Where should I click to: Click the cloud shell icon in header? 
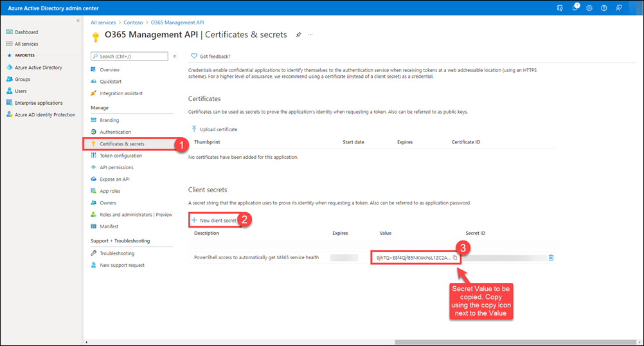tap(561, 8)
